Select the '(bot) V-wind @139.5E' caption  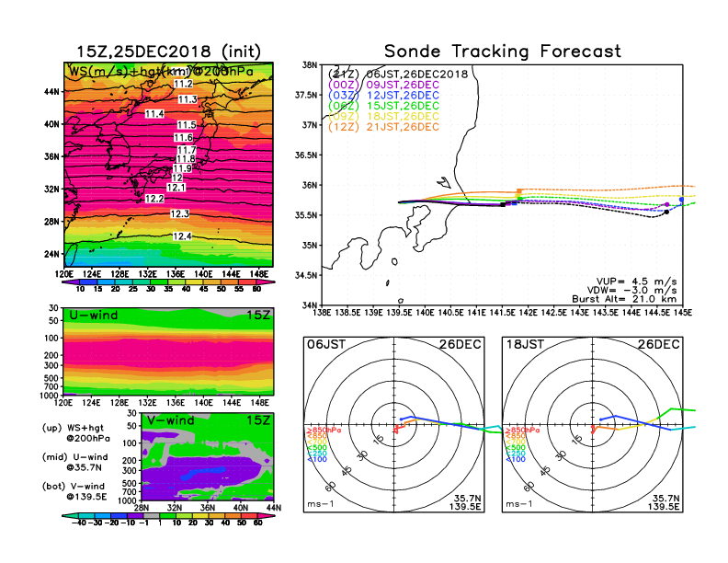[74, 491]
